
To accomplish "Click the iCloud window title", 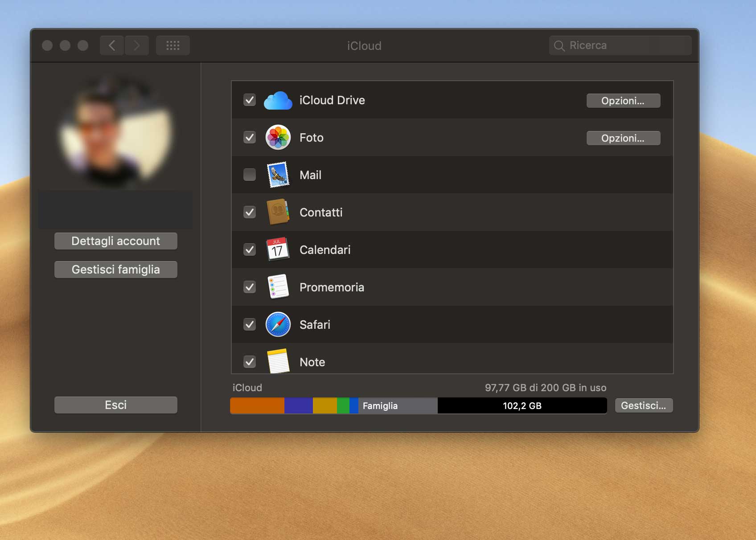I will pyautogui.click(x=364, y=46).
